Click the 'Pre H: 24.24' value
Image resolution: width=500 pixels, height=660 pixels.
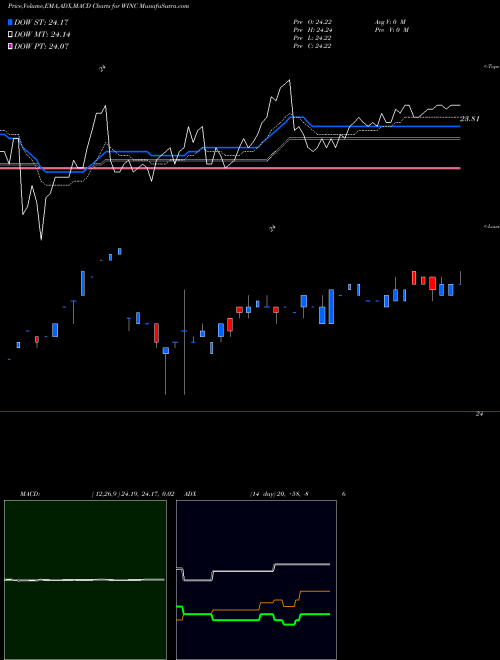point(312,30)
